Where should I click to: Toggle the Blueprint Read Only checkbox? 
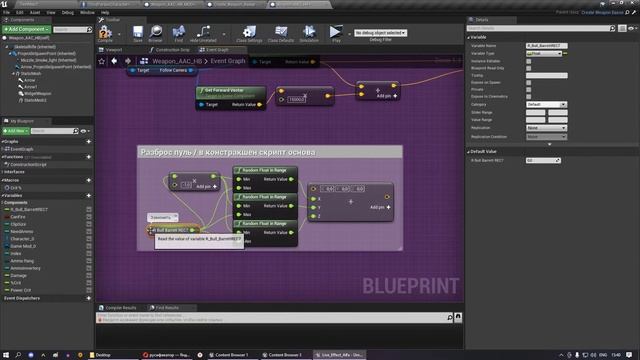point(529,68)
